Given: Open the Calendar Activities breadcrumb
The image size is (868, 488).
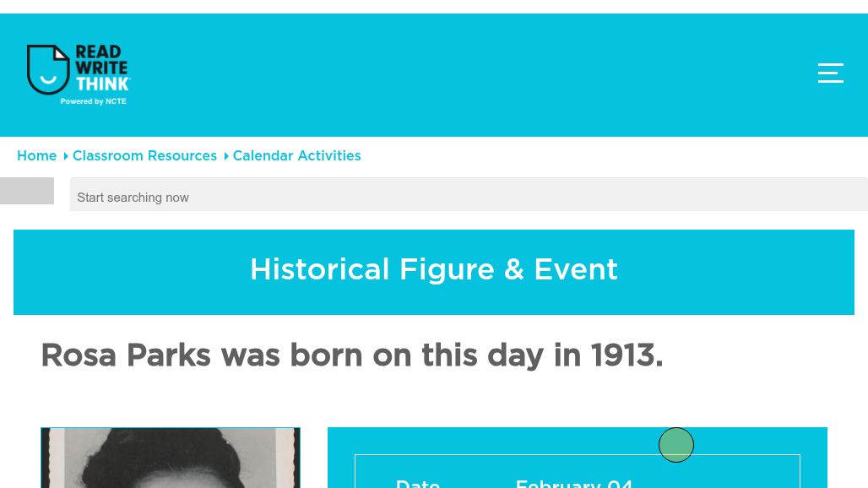Looking at the screenshot, I should (x=296, y=156).
